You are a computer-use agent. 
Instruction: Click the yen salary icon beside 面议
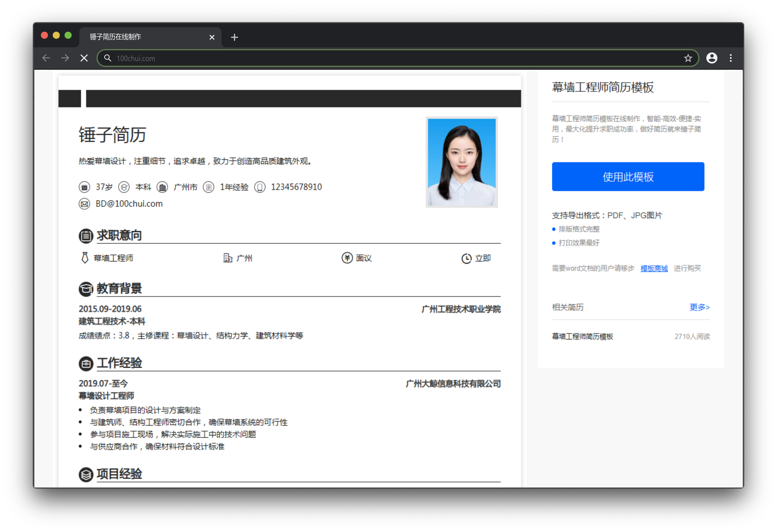[x=347, y=258]
